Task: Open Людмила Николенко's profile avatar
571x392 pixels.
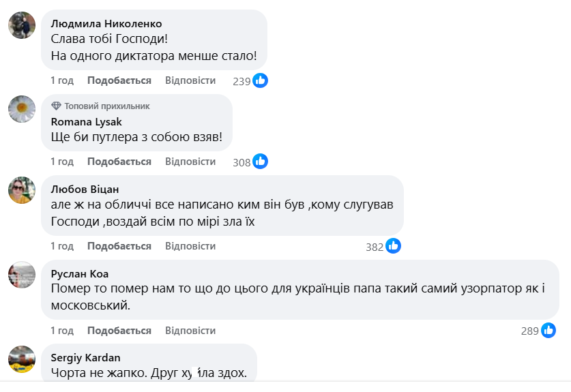Action: pyautogui.click(x=22, y=25)
